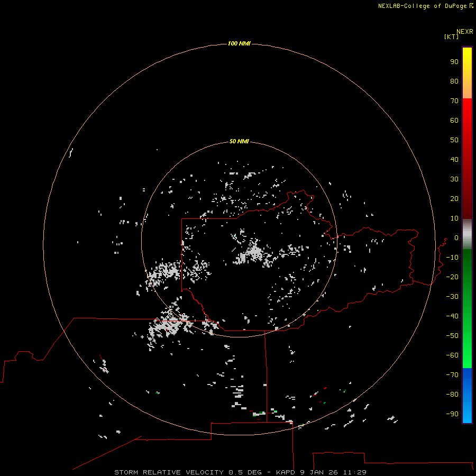The height and width of the screenshot is (476, 476).
Task: Click the -40 value on velocity scale
Action: [x=452, y=316]
